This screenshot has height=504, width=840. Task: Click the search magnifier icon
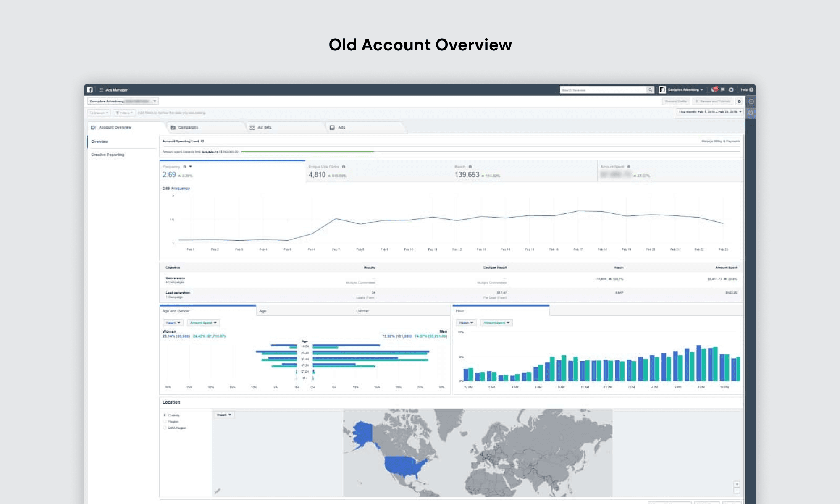tap(650, 90)
